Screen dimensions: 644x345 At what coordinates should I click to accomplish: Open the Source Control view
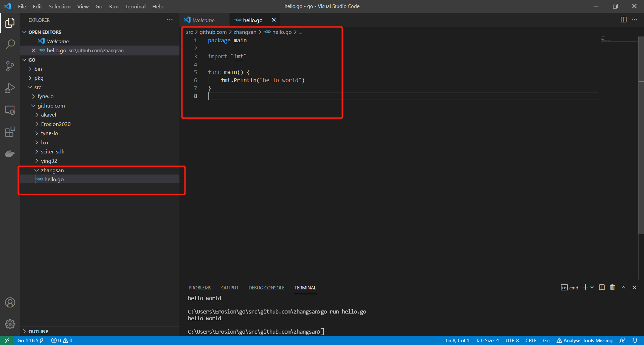click(x=10, y=66)
